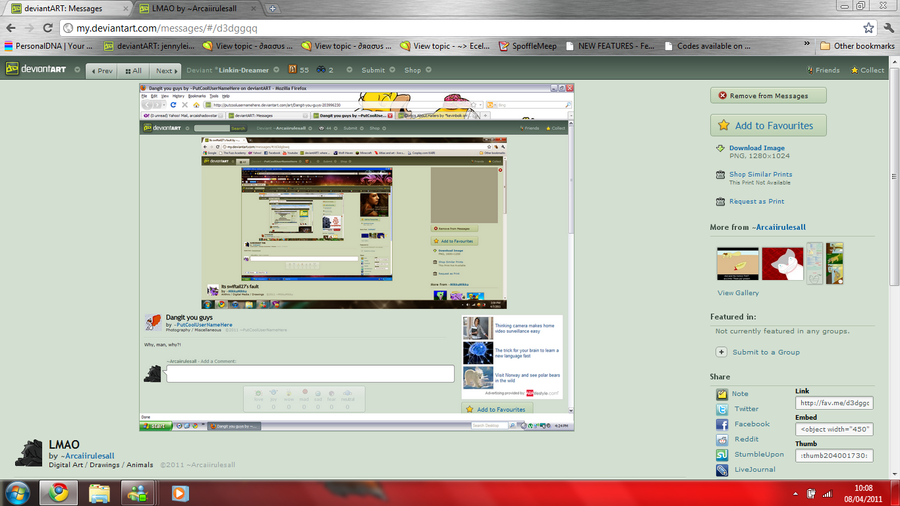This screenshot has width=900, height=506.
Task: Open the Shop dropdown menu
Action: [418, 70]
